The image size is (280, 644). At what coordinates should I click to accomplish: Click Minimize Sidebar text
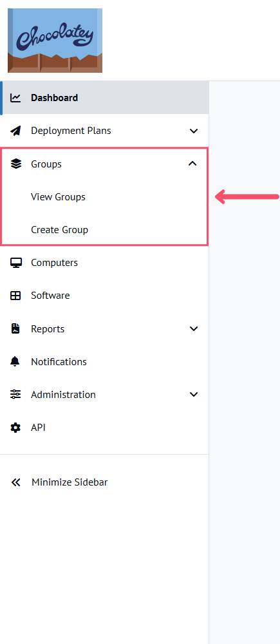pyautogui.click(x=70, y=482)
